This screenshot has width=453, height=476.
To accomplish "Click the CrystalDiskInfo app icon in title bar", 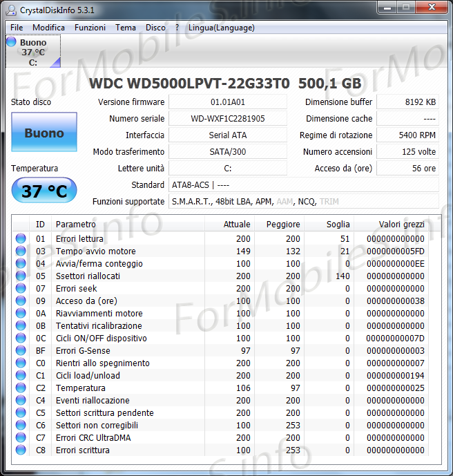I will point(12,8).
